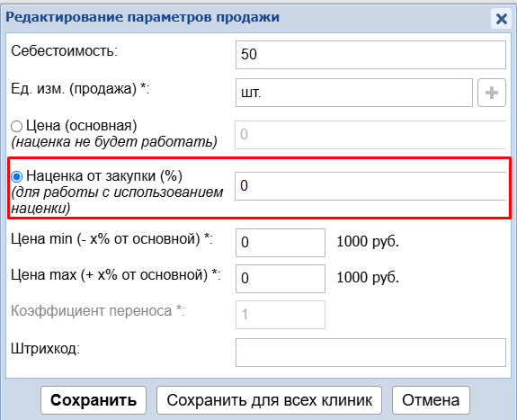
Task: Click the Наценка от закупки (%) label
Action: 104,176
